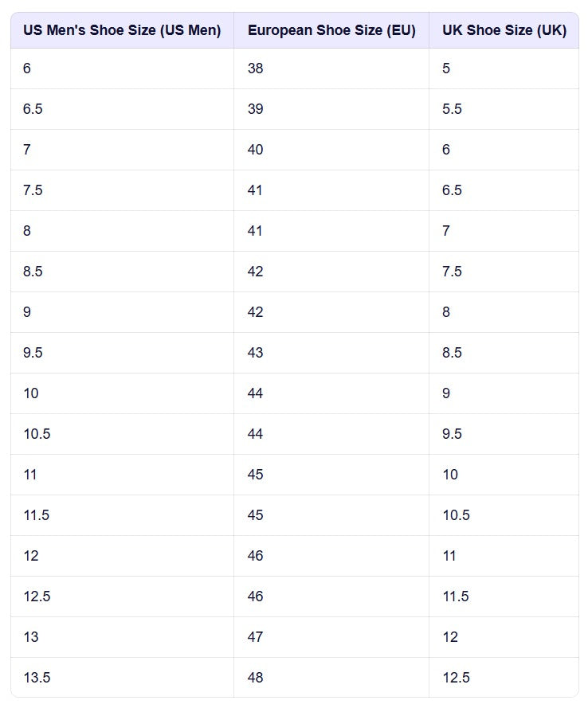Select the EU size 43 cell

255,353
